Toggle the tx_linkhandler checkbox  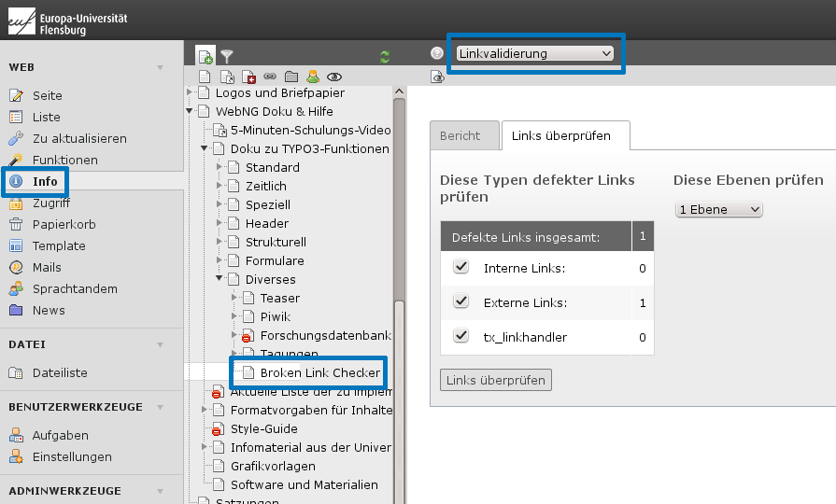coord(461,336)
